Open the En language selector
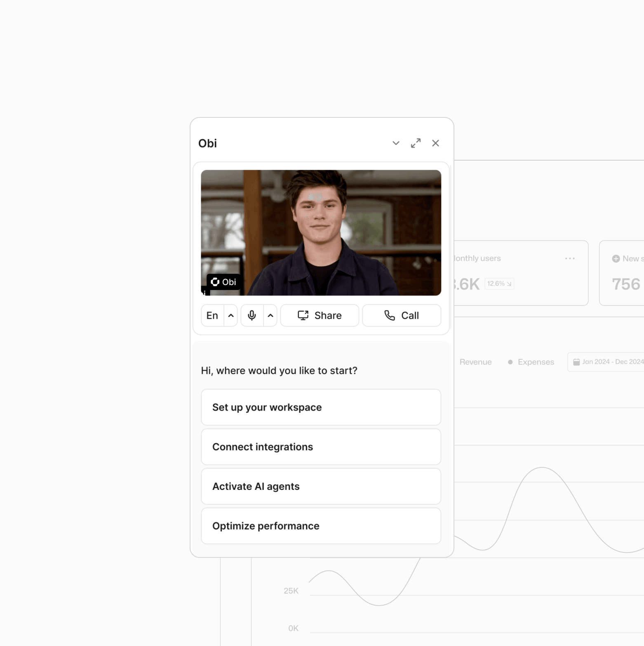Image resolution: width=644 pixels, height=646 pixels. pos(212,316)
